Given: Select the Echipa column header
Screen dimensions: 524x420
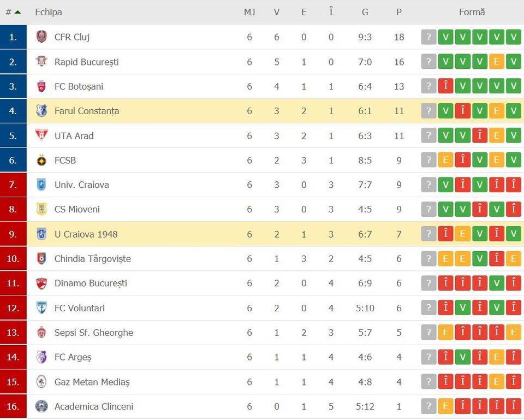Looking at the screenshot, I should (49, 12).
